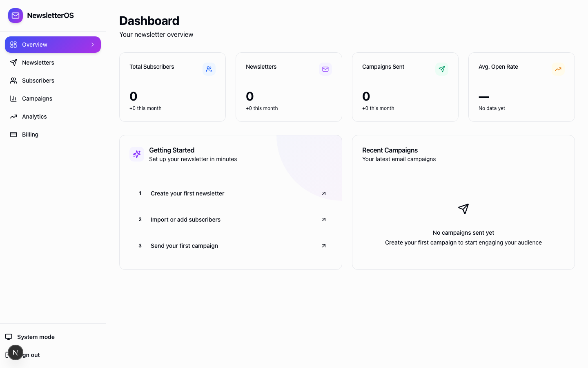Select the Campaigns Sent card title
The height and width of the screenshot is (368, 588).
tap(383, 67)
